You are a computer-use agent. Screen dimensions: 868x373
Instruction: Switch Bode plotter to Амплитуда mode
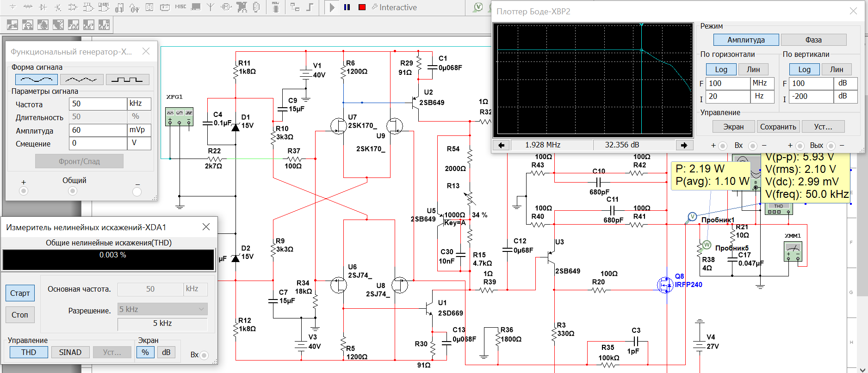click(746, 40)
